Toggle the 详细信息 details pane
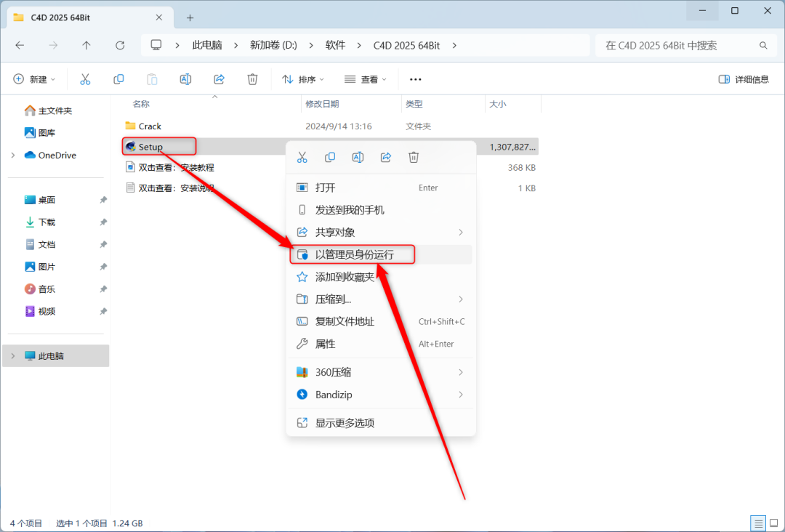The image size is (785, 532). coord(743,79)
